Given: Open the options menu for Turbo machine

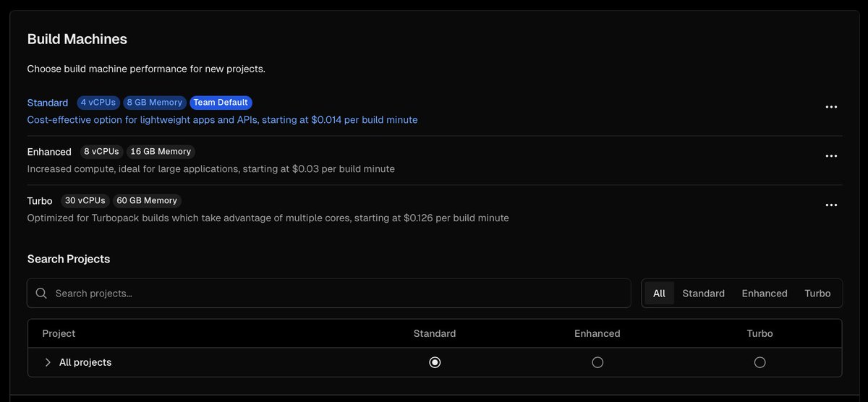Looking at the screenshot, I should pyautogui.click(x=831, y=205).
